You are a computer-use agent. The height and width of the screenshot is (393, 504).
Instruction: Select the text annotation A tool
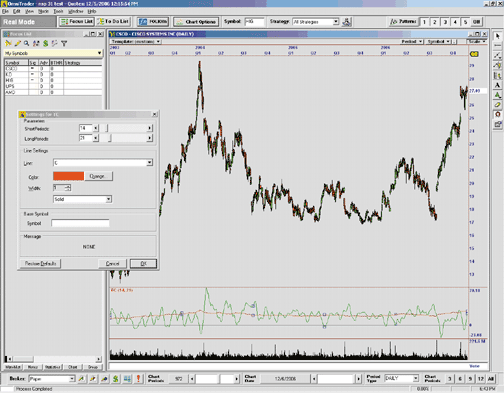[x=497, y=85]
